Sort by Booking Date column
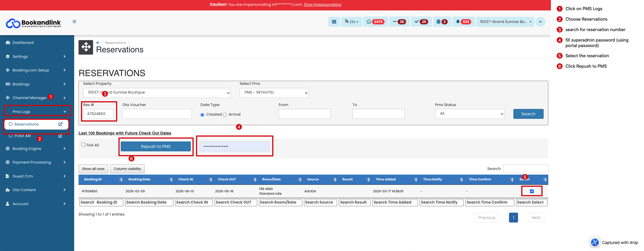This screenshot has width=644, height=251. [149, 180]
